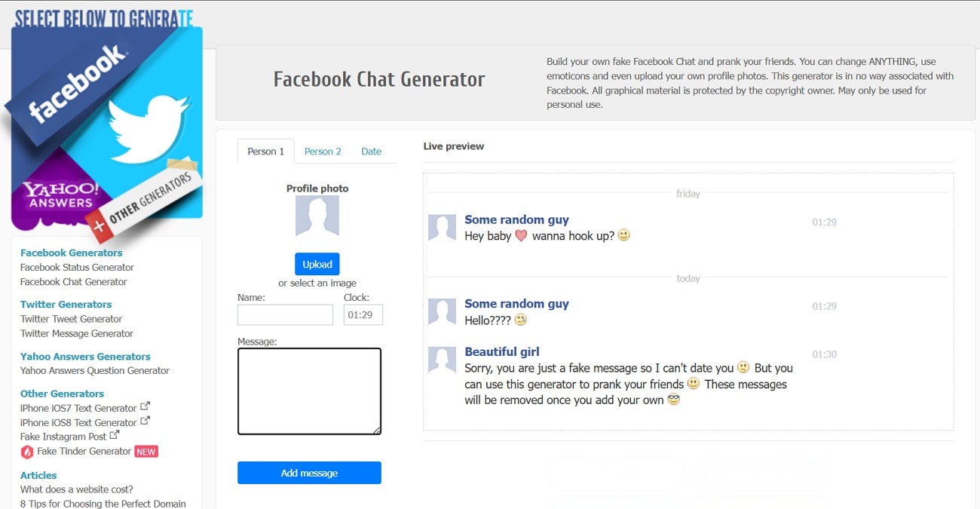Viewport: 980px width, 509px height.
Task: Click the SELECT BELOW TO GENERATE heading
Action: point(104,18)
